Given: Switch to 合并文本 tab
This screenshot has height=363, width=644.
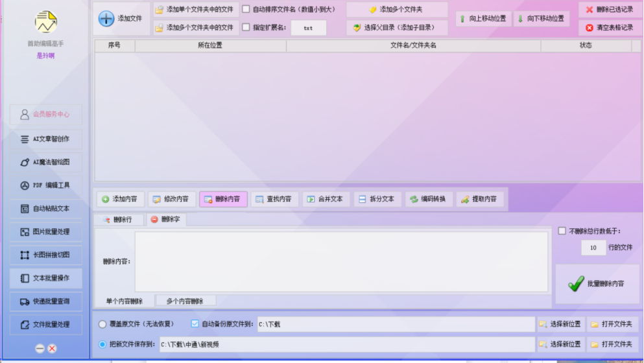Looking at the screenshot, I should (x=326, y=199).
